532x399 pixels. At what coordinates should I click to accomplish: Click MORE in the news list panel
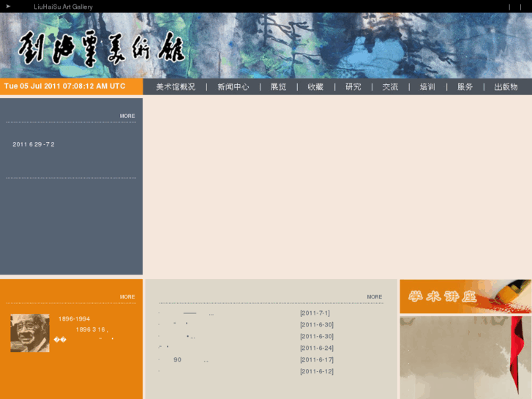point(375,297)
